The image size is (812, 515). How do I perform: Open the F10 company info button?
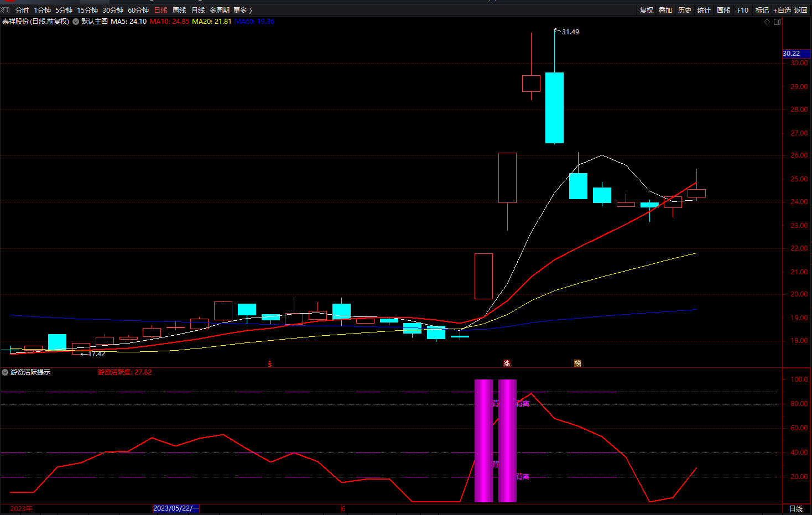coord(743,11)
